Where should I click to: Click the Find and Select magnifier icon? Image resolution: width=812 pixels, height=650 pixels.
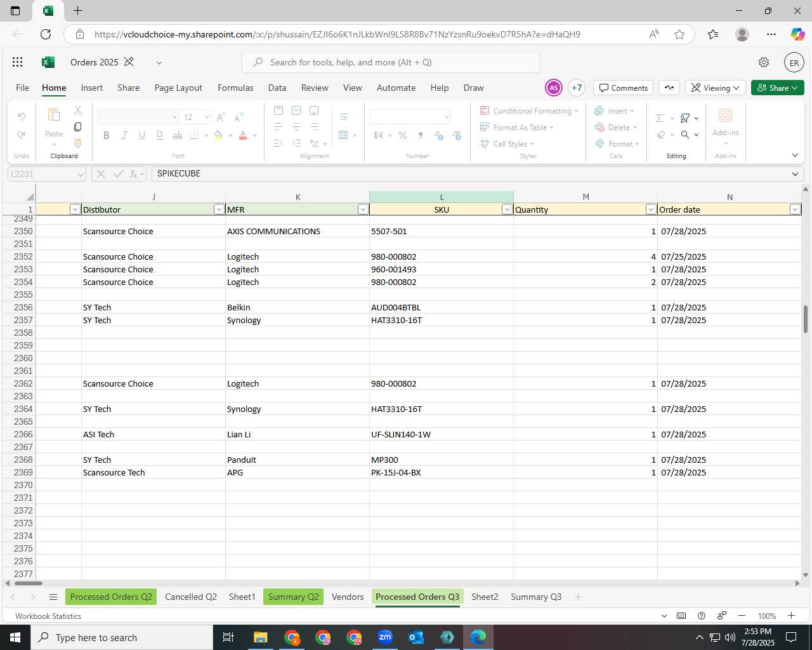[x=685, y=135]
